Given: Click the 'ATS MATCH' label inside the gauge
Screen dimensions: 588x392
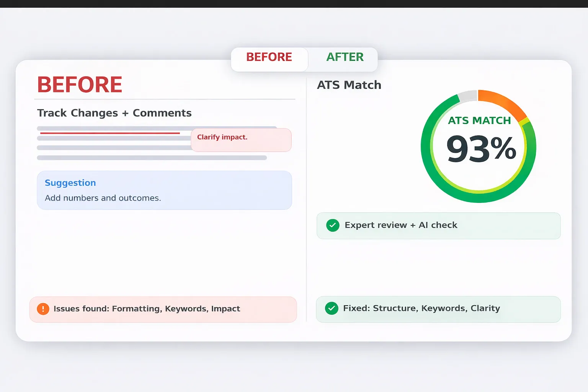Looking at the screenshot, I should click(x=479, y=121).
